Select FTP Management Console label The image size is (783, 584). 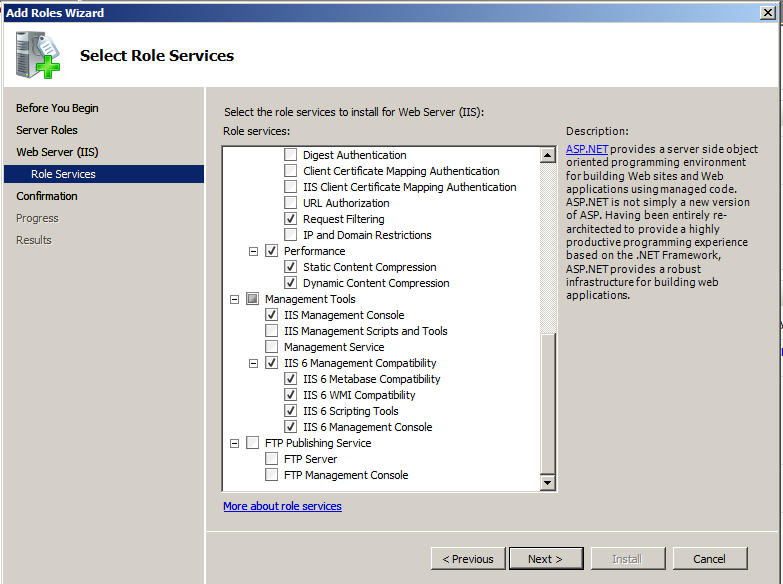(x=346, y=475)
